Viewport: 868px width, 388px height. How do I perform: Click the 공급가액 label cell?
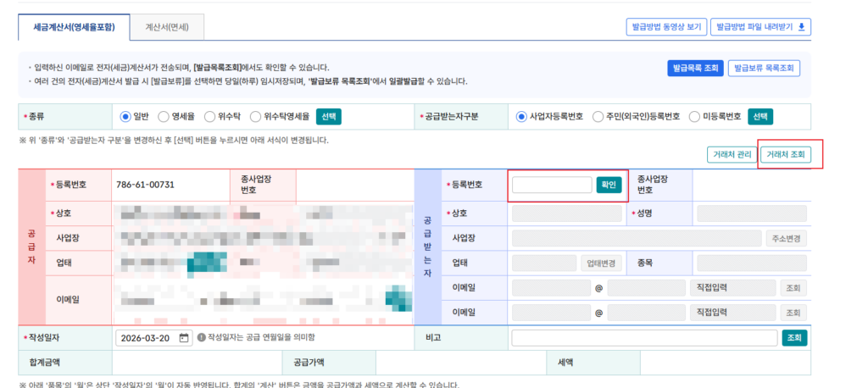(329, 363)
